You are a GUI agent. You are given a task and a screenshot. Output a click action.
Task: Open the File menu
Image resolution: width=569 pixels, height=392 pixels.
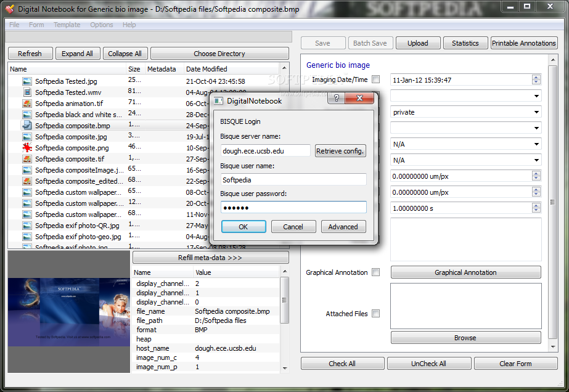[14, 25]
